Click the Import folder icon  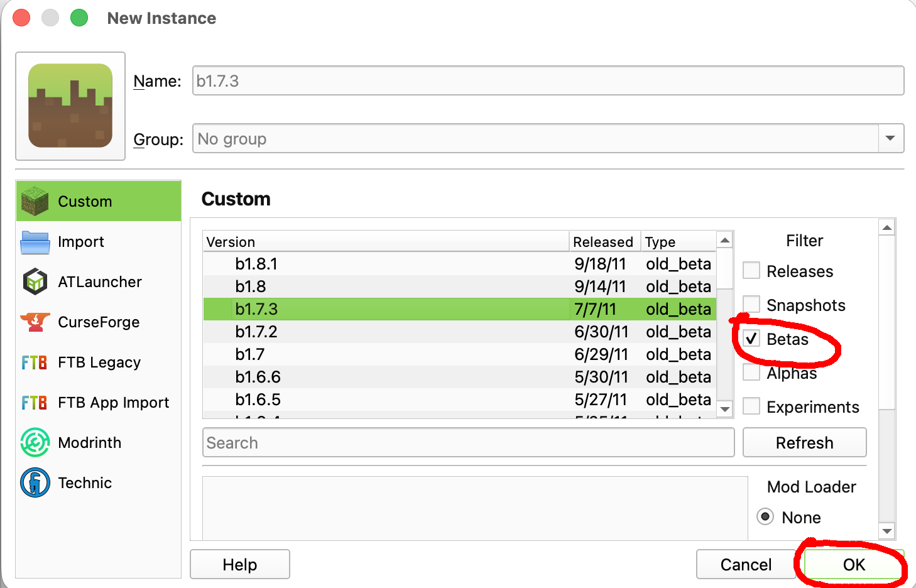pyautogui.click(x=35, y=242)
